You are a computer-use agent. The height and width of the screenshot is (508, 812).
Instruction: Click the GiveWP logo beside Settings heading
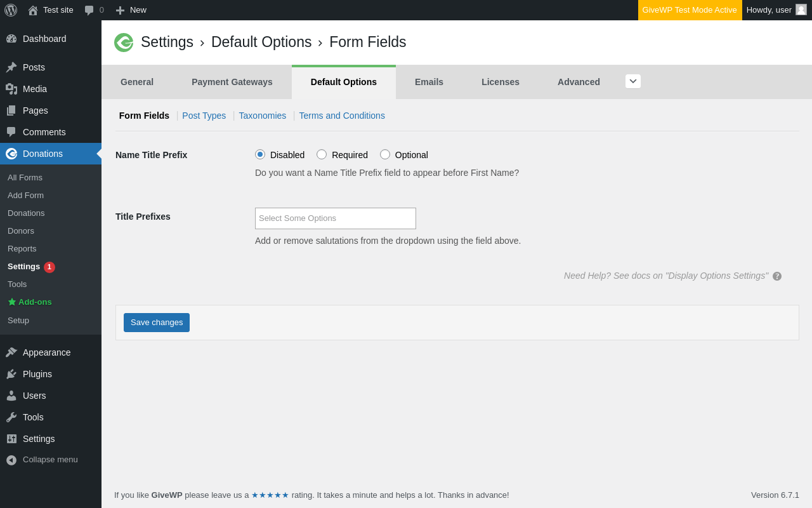click(x=124, y=43)
